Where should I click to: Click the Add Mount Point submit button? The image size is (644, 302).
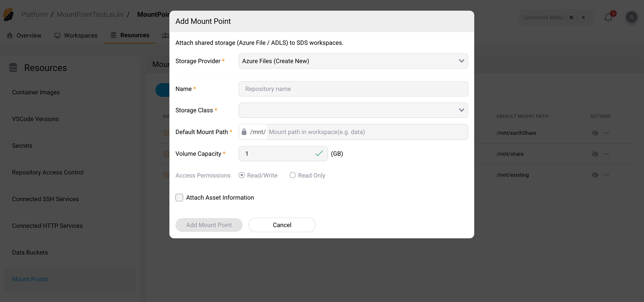209,225
